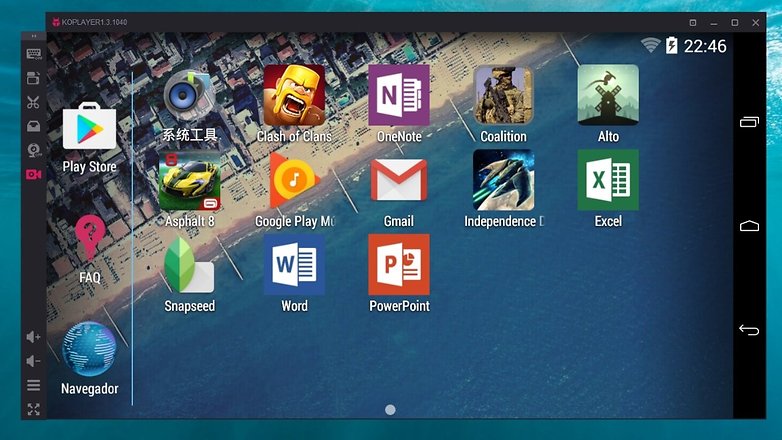Click the KOPLAYER1.3.1040 title text
Viewport: 782px width, 440px height.
click(94, 22)
